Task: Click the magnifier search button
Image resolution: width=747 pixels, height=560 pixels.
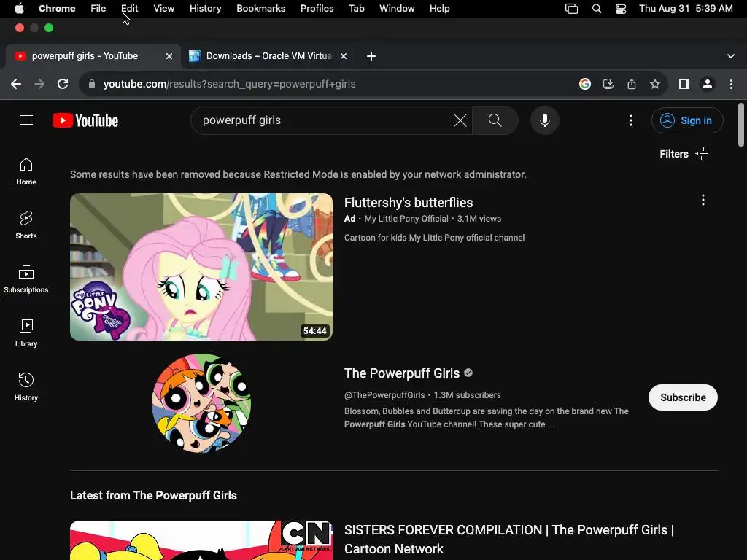Action: [495, 120]
